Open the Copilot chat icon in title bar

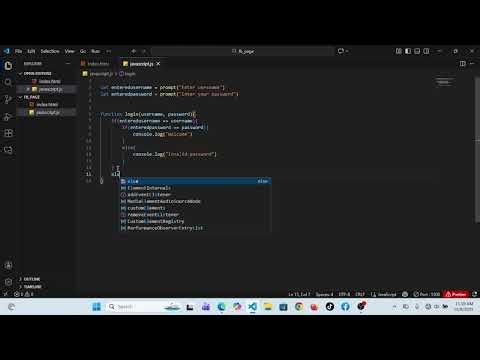click(x=340, y=51)
